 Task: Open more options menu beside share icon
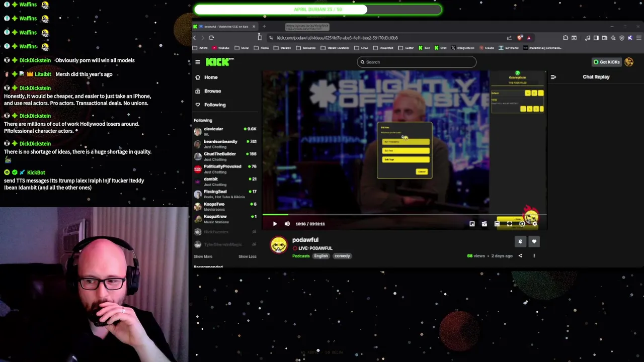(534, 256)
